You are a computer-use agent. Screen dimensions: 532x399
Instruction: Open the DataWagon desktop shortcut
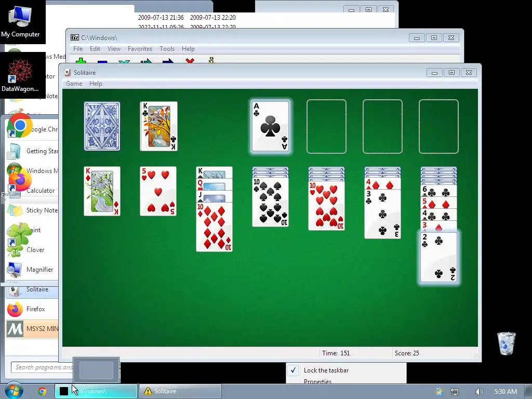[20, 75]
